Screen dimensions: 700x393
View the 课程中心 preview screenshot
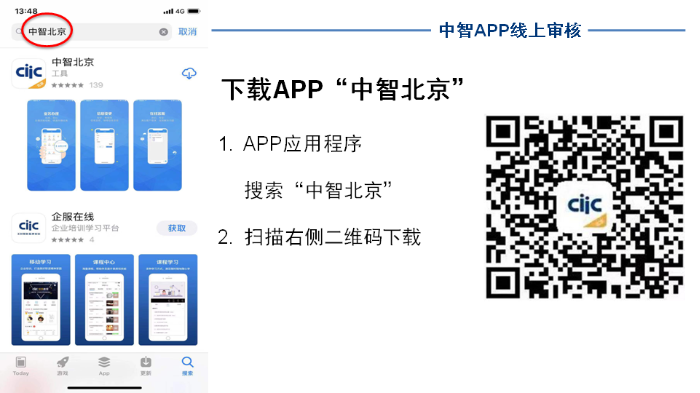104,300
